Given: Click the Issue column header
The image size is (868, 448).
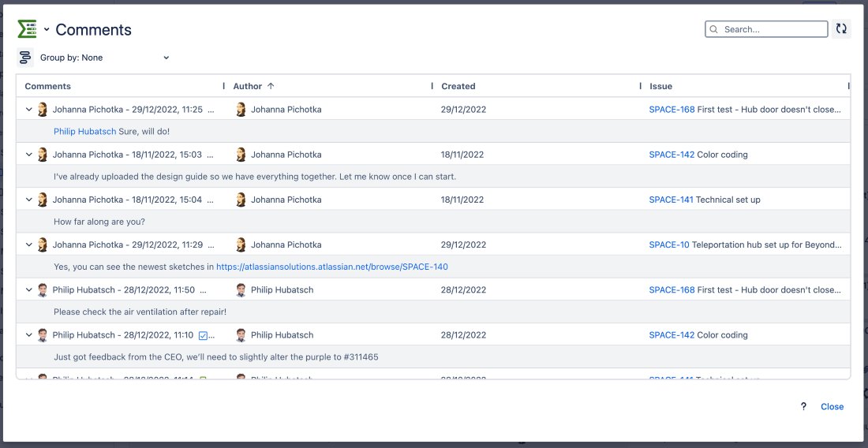Looking at the screenshot, I should pos(660,86).
